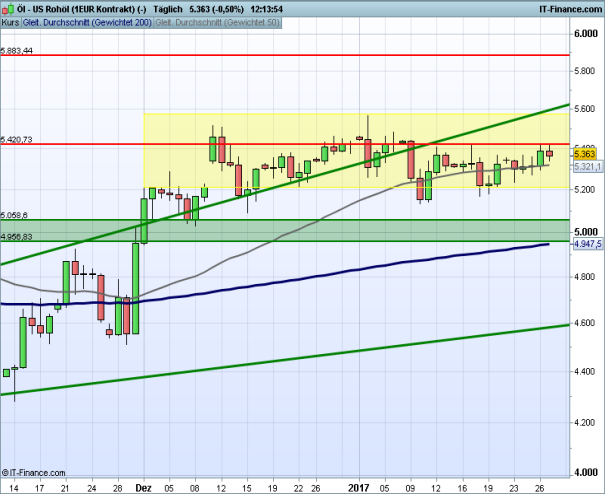This screenshot has width=605, height=494.
Task: Select the 4.956,83 support label
Action: coord(16,237)
